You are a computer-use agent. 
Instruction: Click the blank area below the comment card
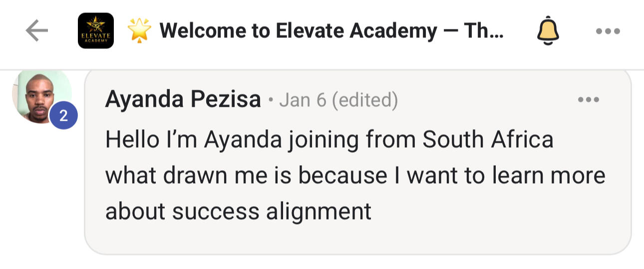click(x=349, y=263)
